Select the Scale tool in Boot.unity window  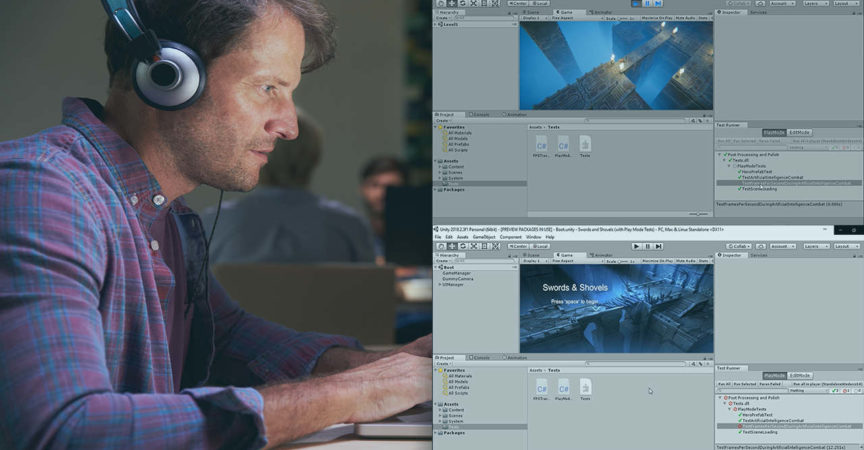click(473, 246)
